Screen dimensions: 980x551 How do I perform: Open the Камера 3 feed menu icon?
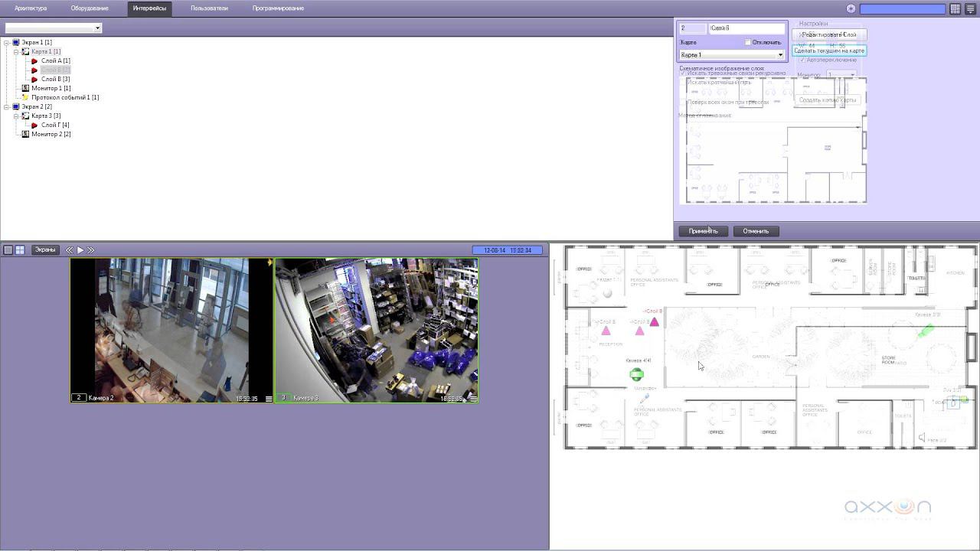pos(474,399)
